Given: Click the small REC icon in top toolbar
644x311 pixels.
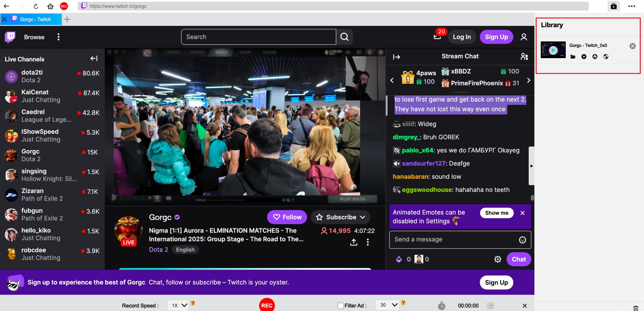Looking at the screenshot, I should [x=64, y=6].
